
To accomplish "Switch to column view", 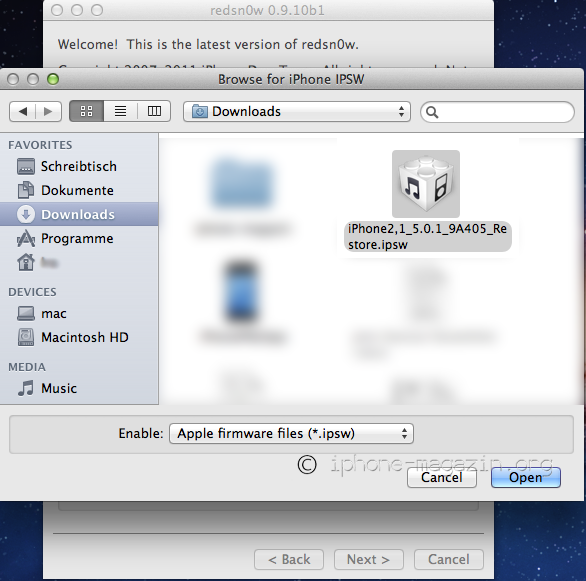I will pos(154,111).
